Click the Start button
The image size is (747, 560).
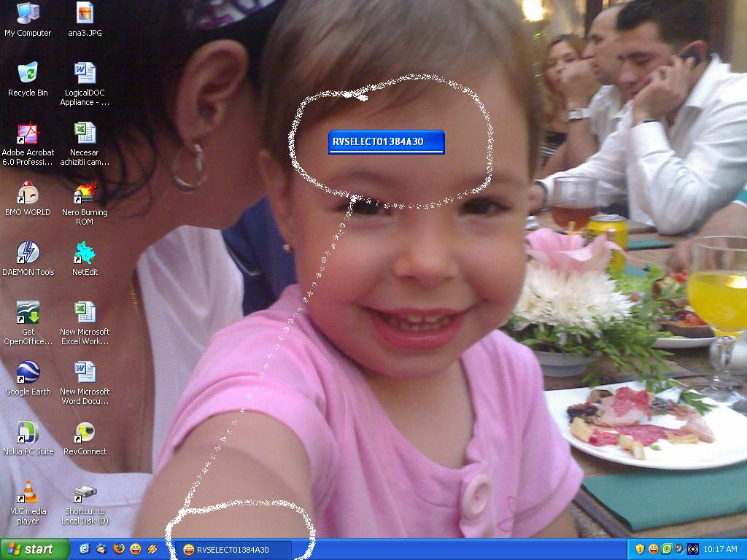pyautogui.click(x=35, y=549)
